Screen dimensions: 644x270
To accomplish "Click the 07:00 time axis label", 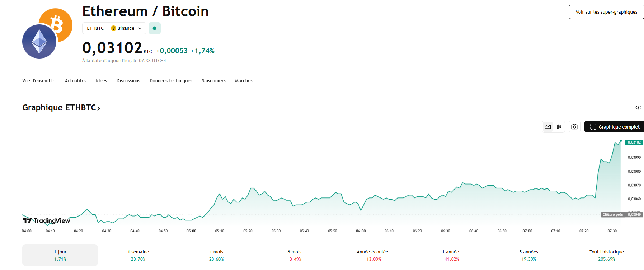I will 527,231.
